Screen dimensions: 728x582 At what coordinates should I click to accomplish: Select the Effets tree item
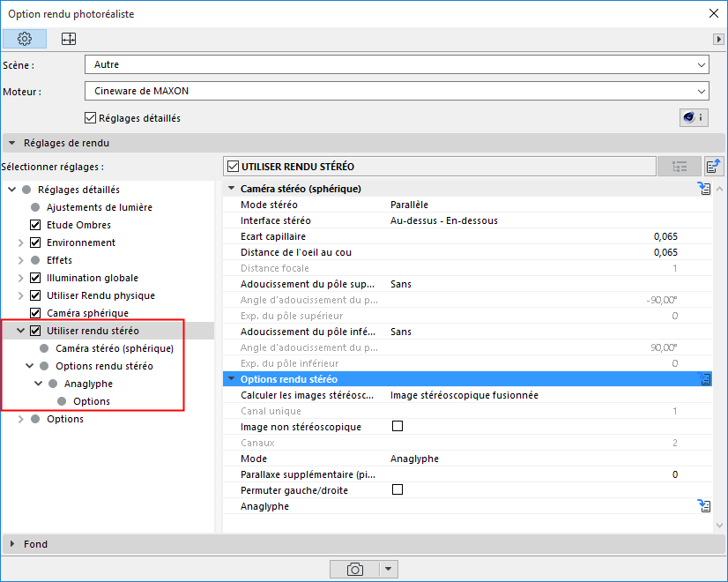click(x=59, y=260)
